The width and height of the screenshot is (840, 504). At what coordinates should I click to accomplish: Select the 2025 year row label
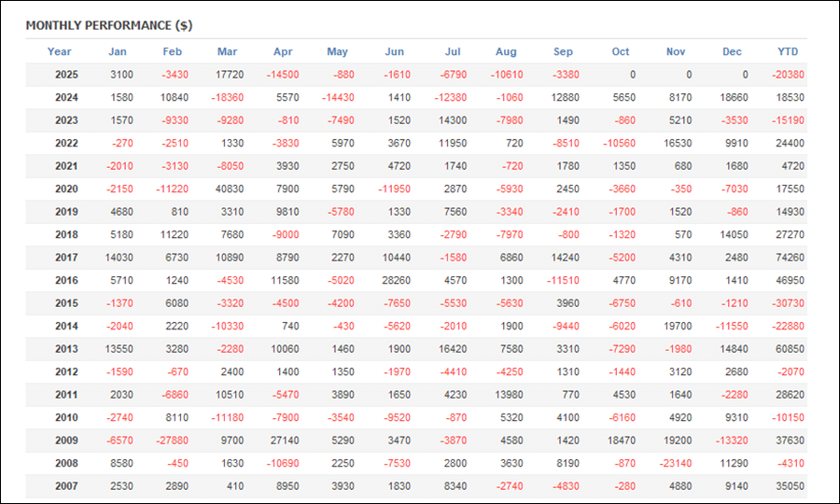pyautogui.click(x=66, y=75)
